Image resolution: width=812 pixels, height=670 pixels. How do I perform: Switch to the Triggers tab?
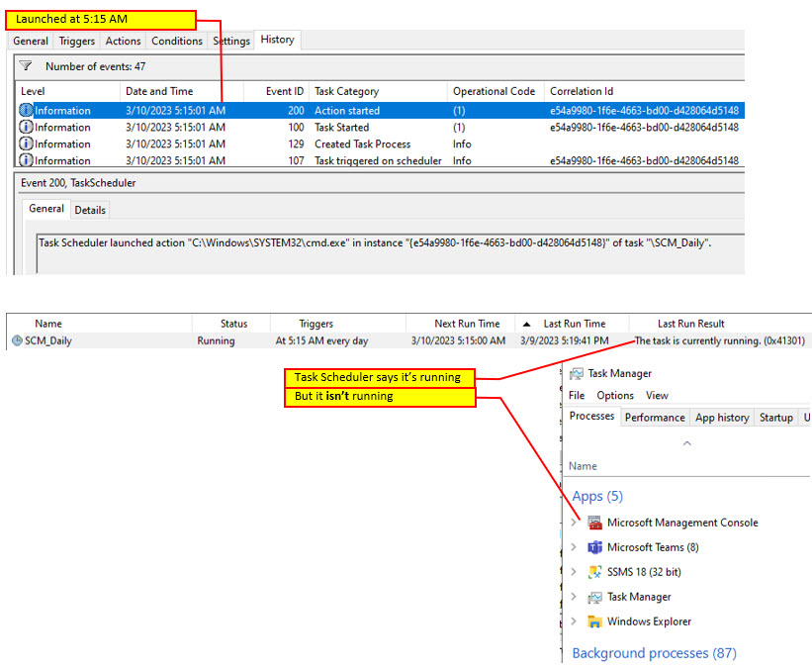[76, 41]
